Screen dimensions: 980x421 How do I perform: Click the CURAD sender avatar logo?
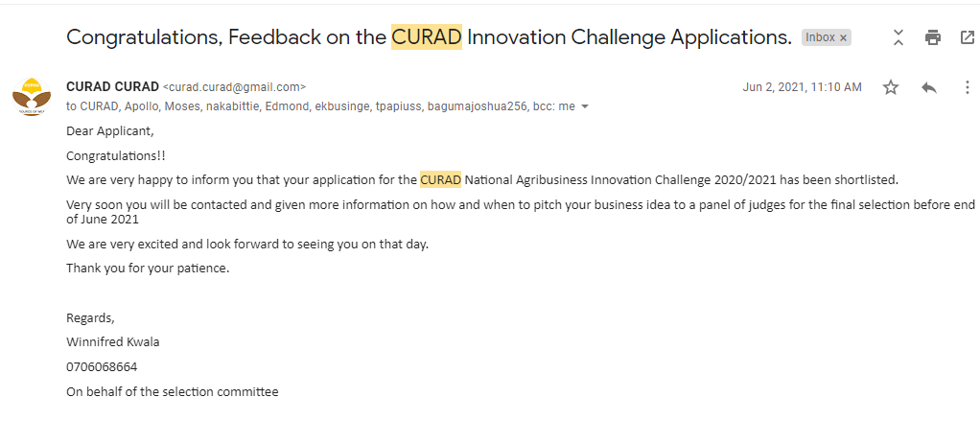coord(32,96)
